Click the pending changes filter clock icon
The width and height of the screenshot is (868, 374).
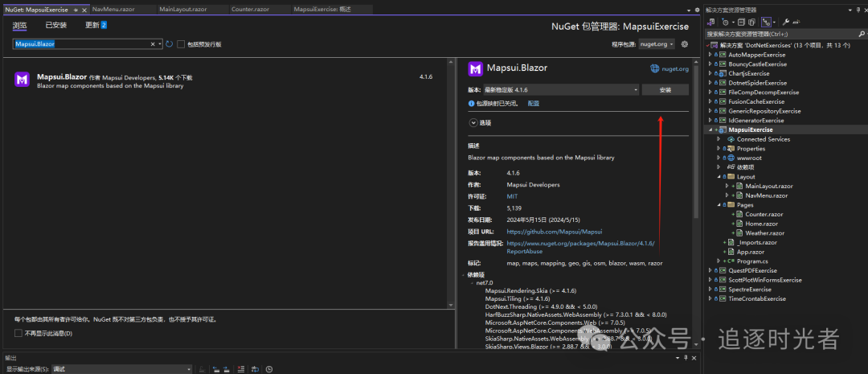tap(727, 22)
